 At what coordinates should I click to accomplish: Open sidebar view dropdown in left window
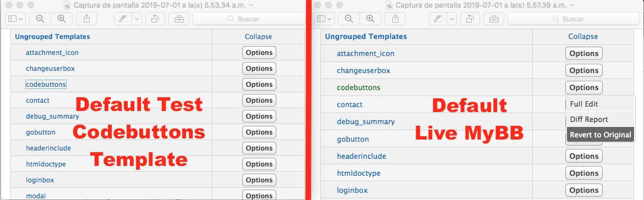click(15, 19)
